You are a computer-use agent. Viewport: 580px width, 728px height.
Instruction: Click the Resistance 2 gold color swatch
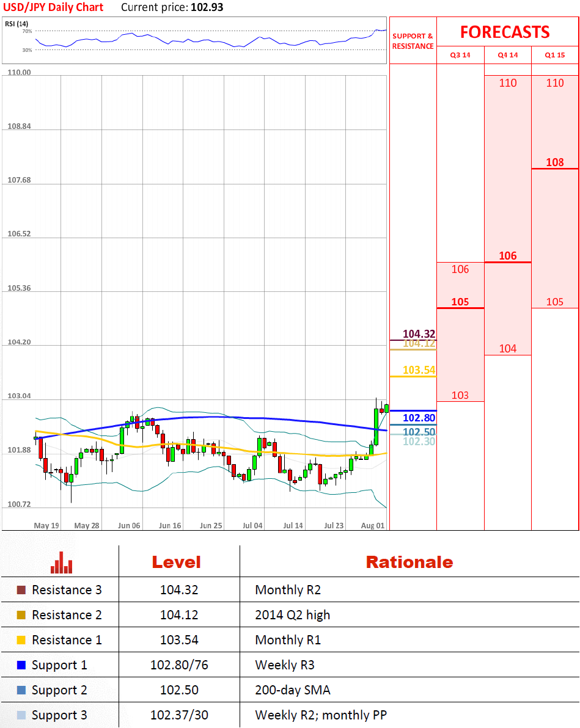(x=21, y=615)
